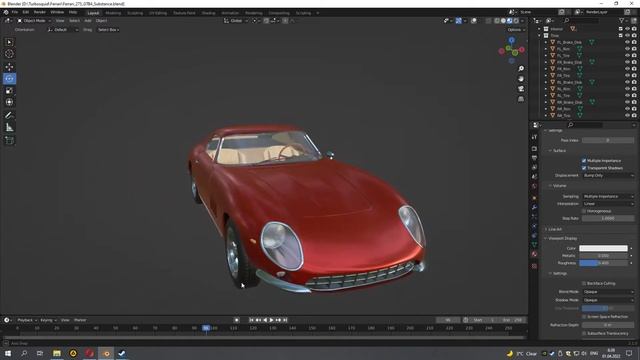Screen dimensions: 640x360
Task: Open Volume Sampling dropdown Multiple Importance
Action: coord(608,196)
